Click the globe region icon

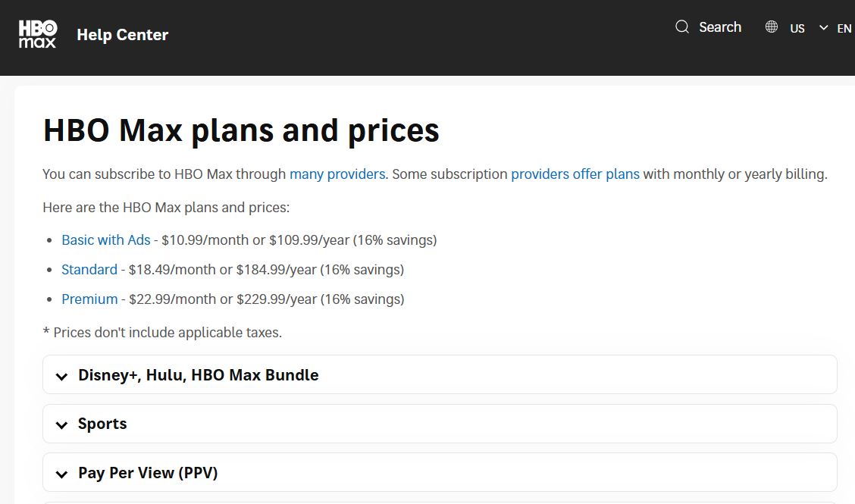pos(771,27)
